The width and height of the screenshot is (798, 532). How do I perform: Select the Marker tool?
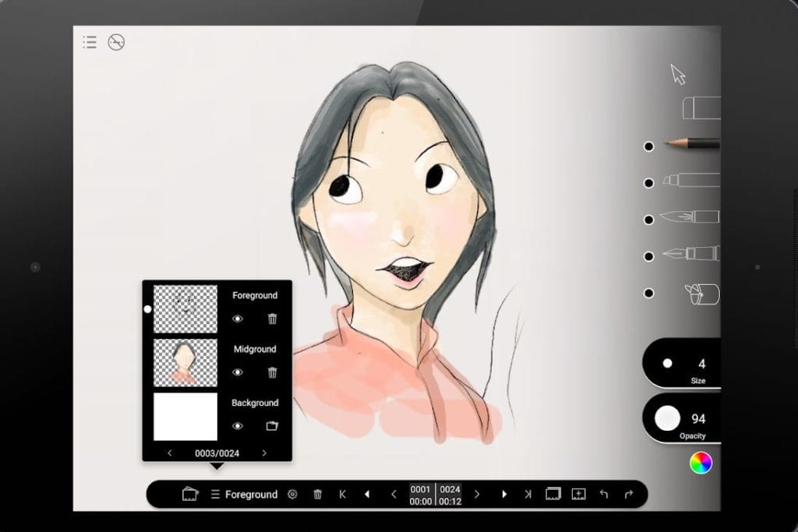point(692,180)
